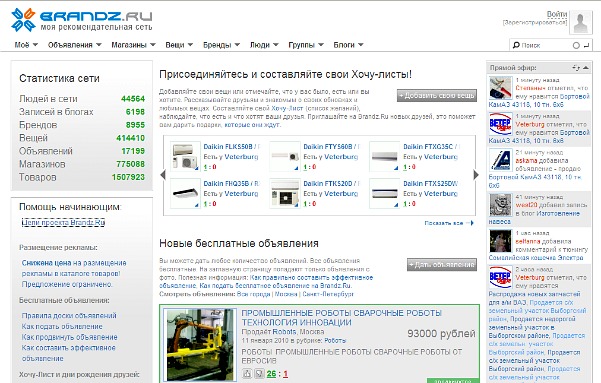601x383 pixels.
Task: Click the refresh icon in Прямой эфир header
Action: 576,67
